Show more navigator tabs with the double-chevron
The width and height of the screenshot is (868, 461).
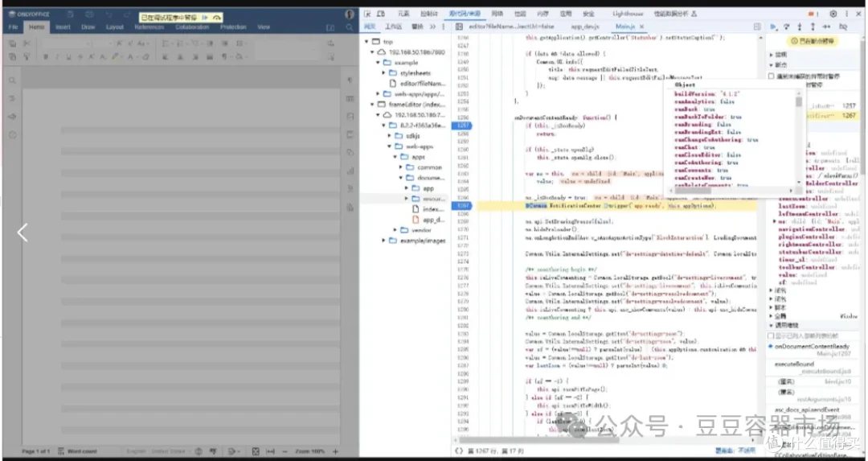[x=432, y=27]
